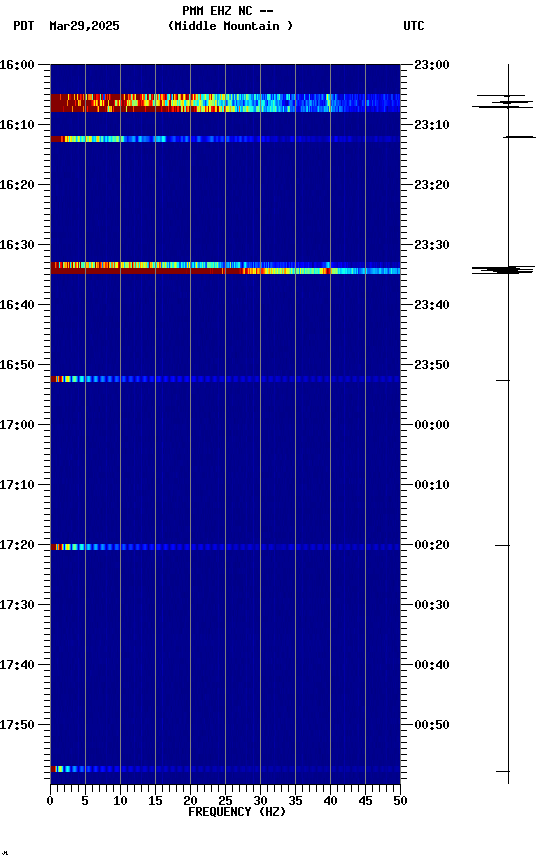Click the small seismogram tick near 00:20 UTC
The image size is (552, 864).
(x=502, y=545)
